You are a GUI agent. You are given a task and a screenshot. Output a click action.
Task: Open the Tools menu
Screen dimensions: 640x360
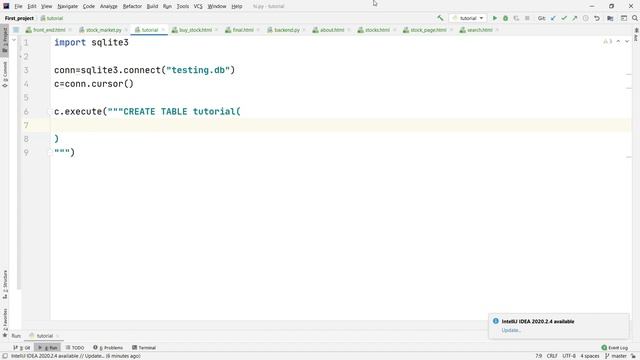pos(183,6)
